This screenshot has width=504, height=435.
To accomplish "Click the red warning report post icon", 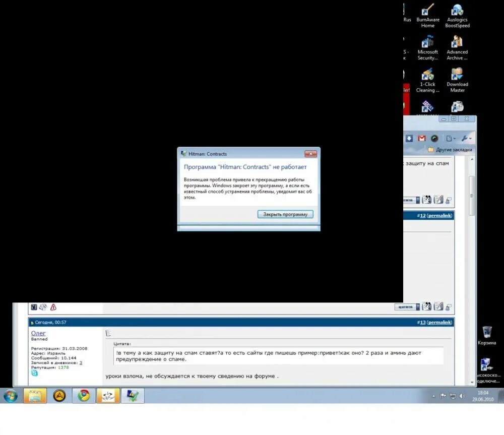I will [53, 307].
